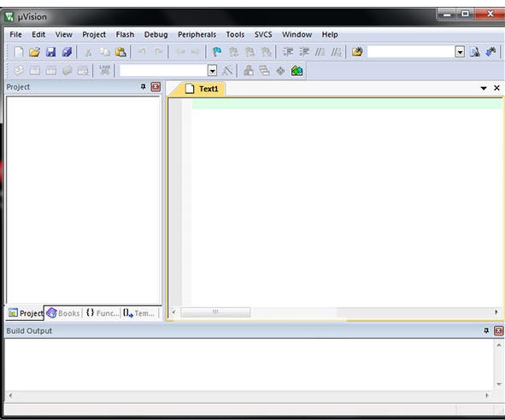Click the Save All icon
This screenshot has height=420, width=505.
click(x=67, y=52)
